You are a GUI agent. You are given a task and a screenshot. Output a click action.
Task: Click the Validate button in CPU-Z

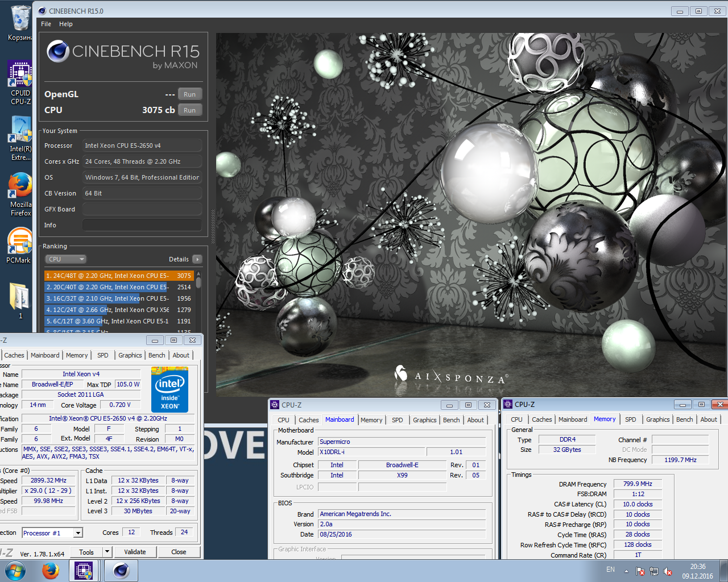tap(135, 552)
